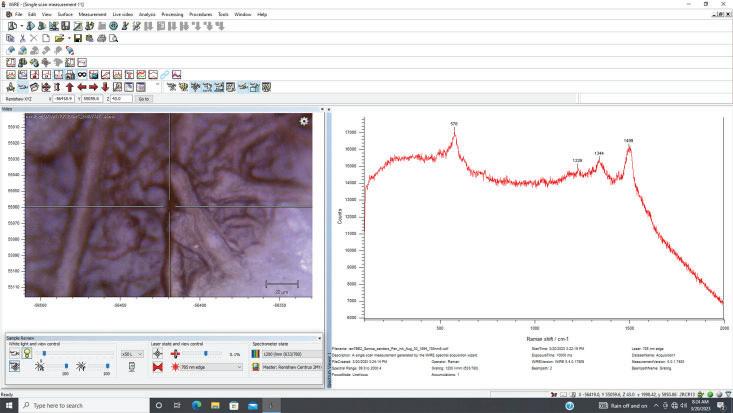
Task: Click the X coordinate input field
Action: point(63,99)
